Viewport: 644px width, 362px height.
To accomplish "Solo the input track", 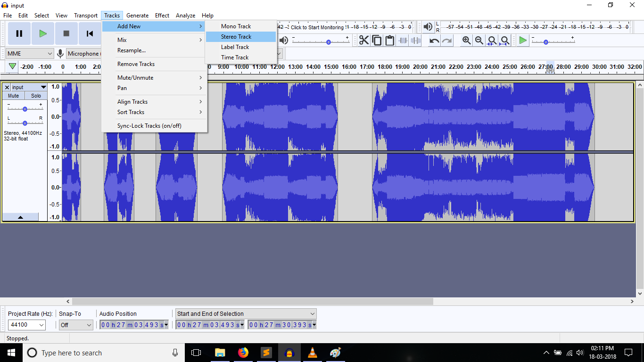I will click(36, 96).
